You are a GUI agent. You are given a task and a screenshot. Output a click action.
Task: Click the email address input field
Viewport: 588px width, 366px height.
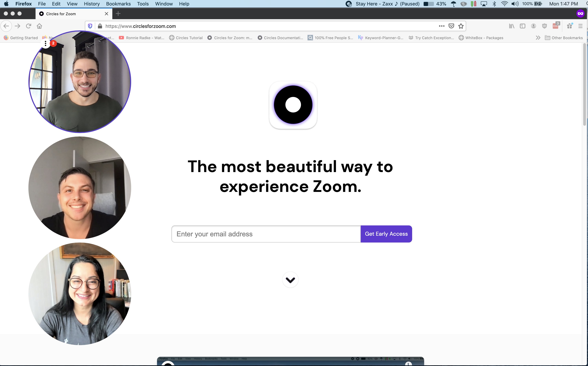[266, 234]
